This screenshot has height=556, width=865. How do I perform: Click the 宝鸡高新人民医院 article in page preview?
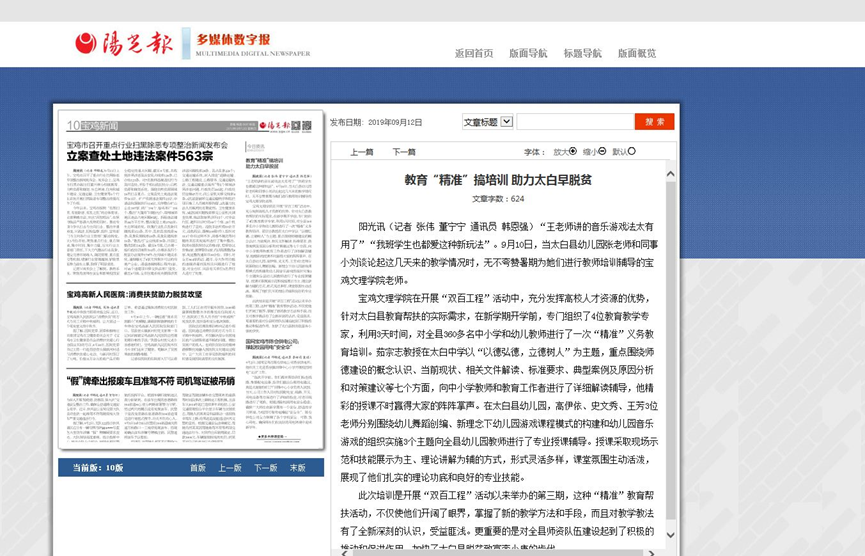(134, 295)
